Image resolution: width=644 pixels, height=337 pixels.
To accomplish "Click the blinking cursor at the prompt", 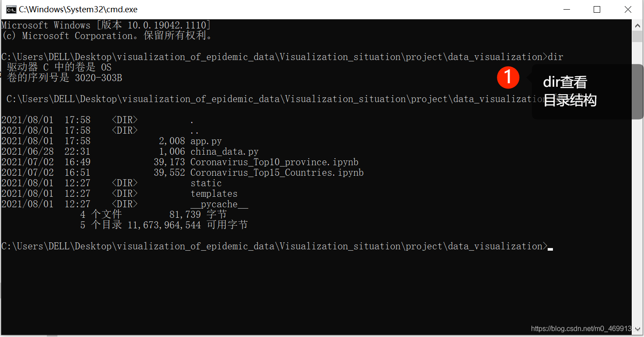I will pos(550,248).
